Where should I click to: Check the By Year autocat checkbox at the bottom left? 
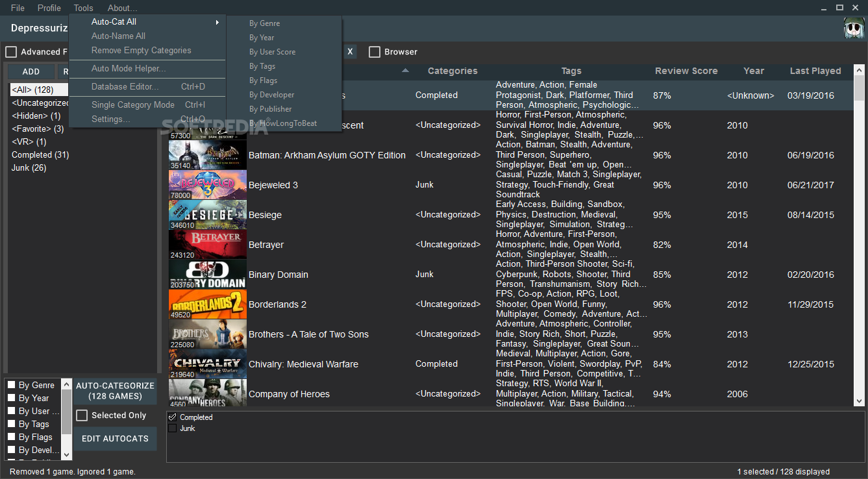tap(11, 398)
